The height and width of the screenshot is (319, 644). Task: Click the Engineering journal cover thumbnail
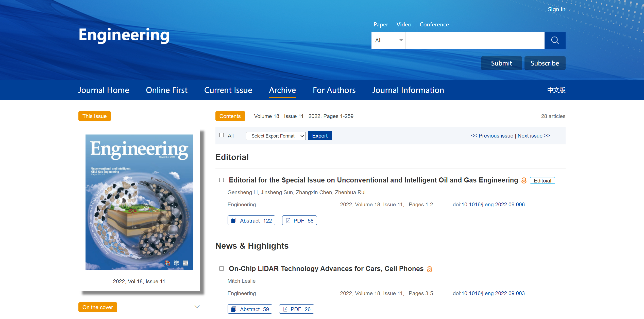tap(139, 202)
